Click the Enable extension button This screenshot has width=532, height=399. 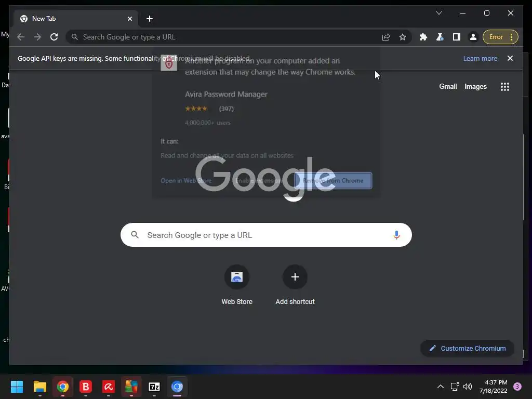(x=259, y=180)
